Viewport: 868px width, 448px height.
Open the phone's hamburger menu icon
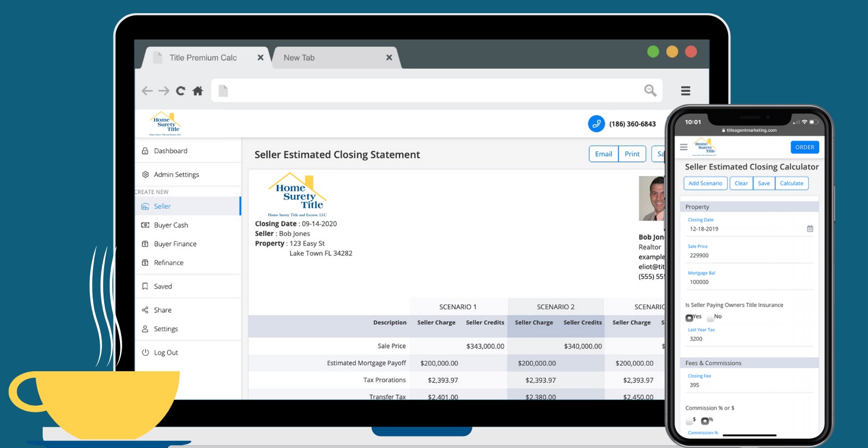683,147
